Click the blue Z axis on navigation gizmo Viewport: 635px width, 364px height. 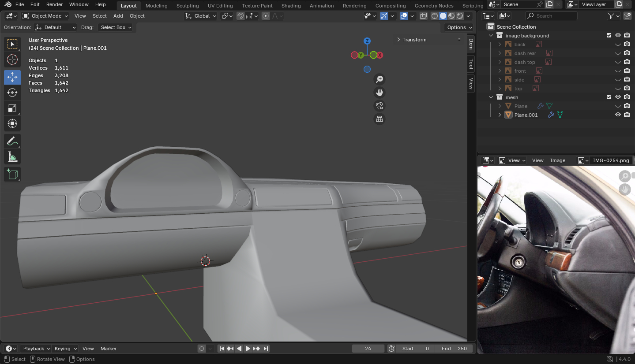click(367, 41)
